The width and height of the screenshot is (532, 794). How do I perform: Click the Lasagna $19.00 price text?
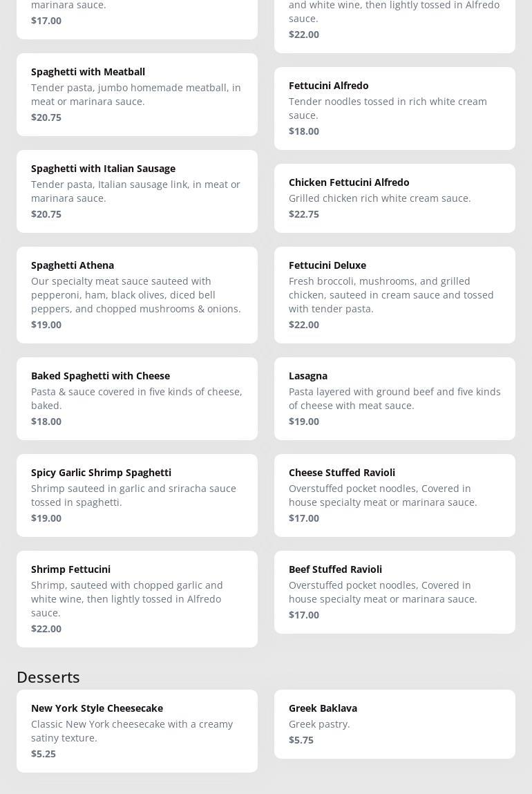(x=304, y=422)
